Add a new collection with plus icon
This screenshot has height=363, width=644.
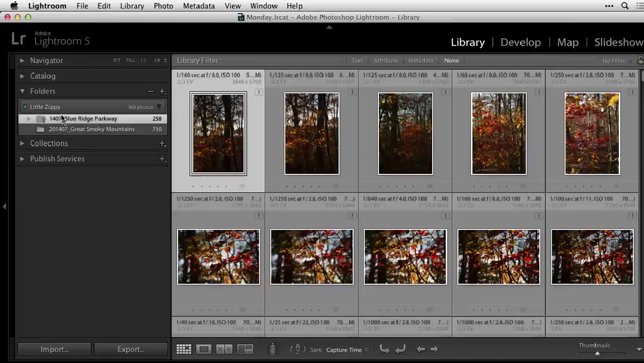(163, 143)
